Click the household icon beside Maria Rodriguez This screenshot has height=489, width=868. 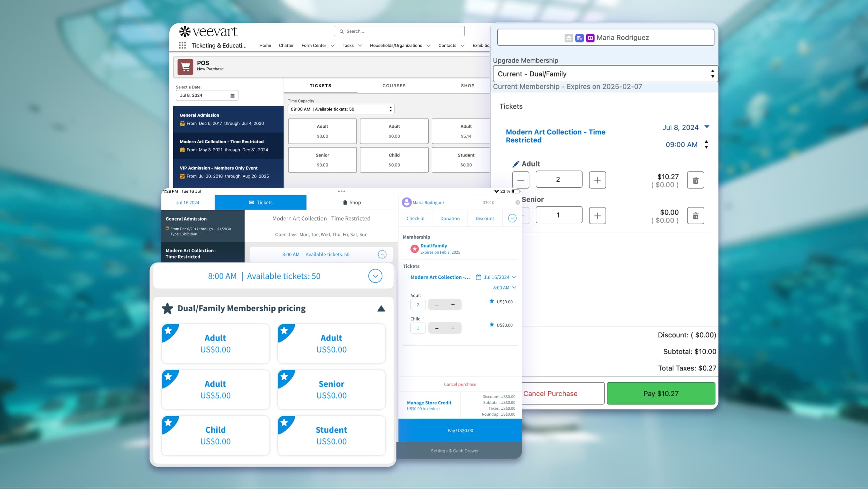point(568,38)
